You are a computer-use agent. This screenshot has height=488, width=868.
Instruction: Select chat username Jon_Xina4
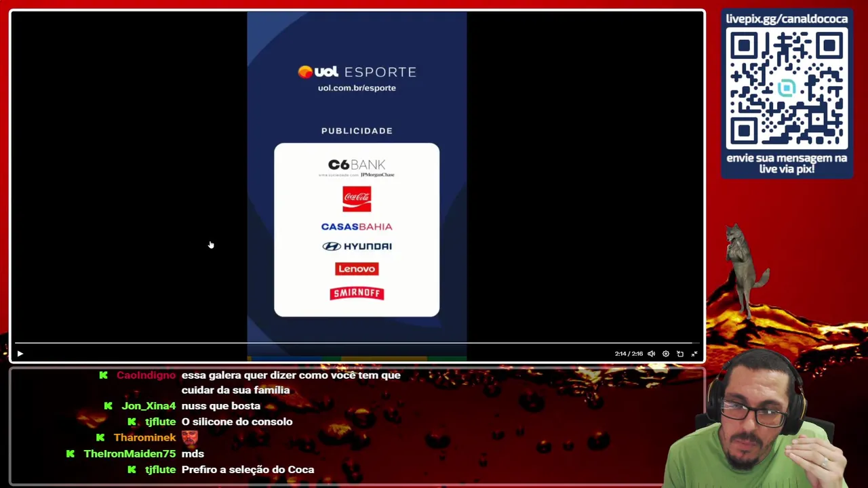[x=149, y=406]
